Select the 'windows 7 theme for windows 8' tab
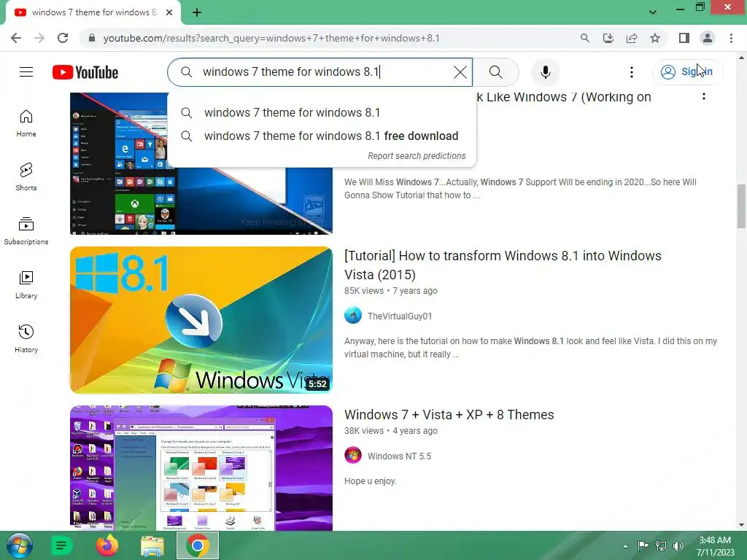Viewport: 747px width, 560px height. [x=93, y=12]
